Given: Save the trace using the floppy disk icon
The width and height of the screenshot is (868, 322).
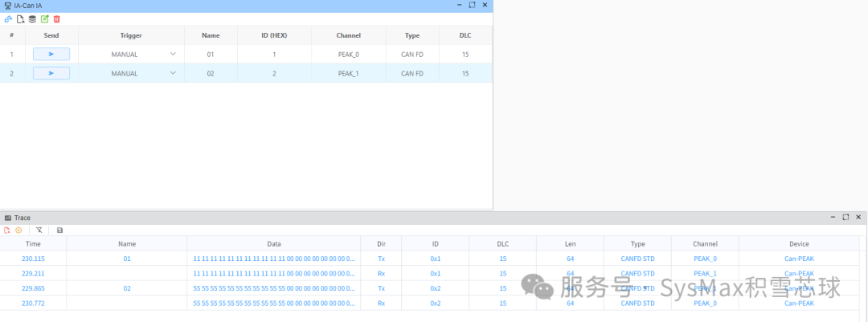Looking at the screenshot, I should tap(59, 230).
